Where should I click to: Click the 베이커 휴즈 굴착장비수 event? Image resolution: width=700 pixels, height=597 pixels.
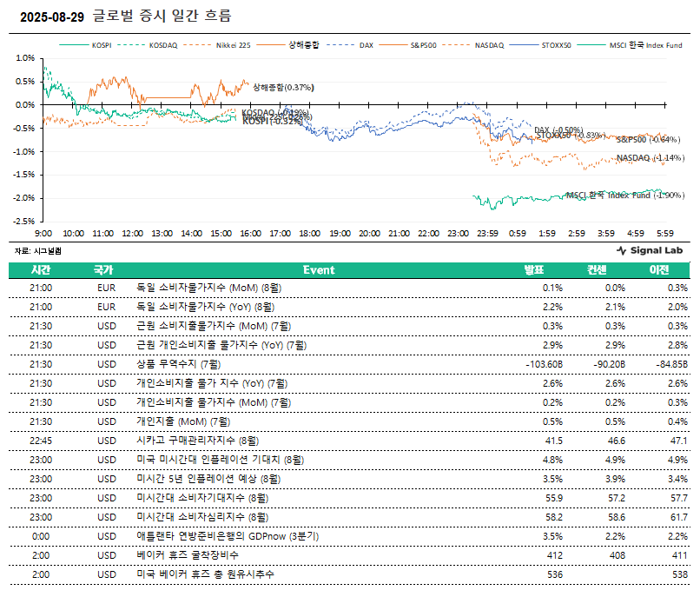point(188,555)
